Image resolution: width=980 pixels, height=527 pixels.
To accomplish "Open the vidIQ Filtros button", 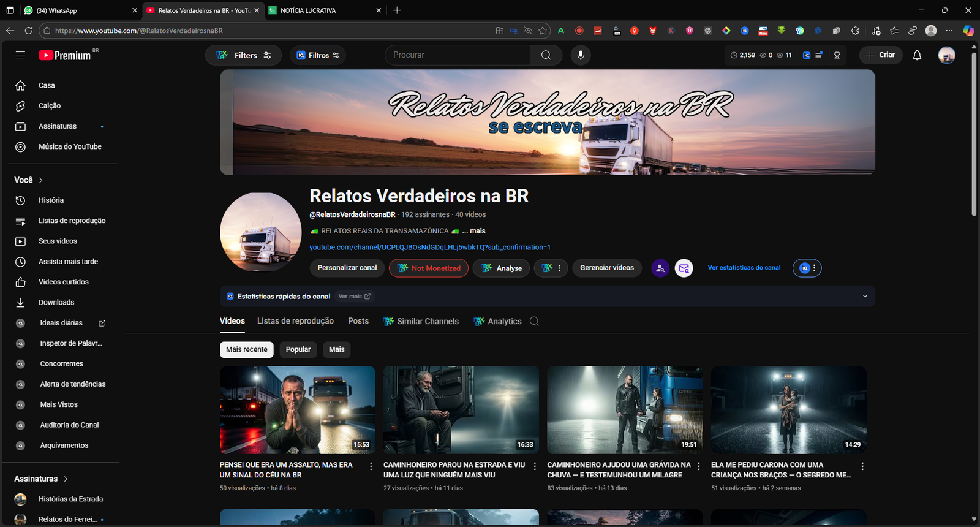I will 318,55.
